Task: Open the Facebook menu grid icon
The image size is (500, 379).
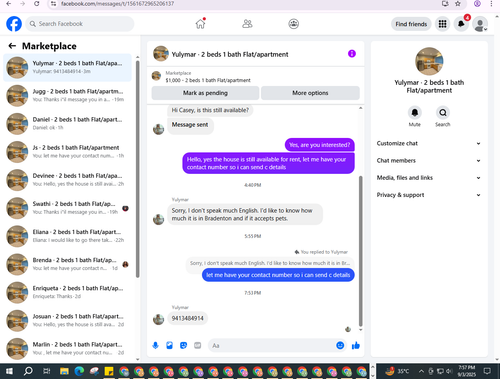Action: [442, 24]
